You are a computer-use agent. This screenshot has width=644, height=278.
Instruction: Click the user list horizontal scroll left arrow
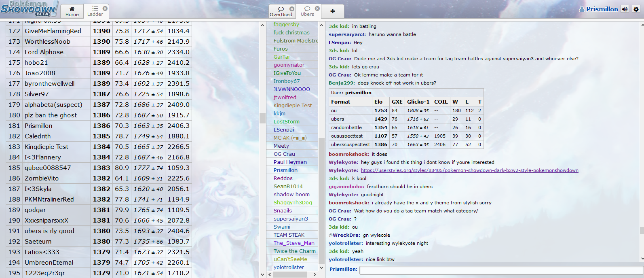(270, 274)
